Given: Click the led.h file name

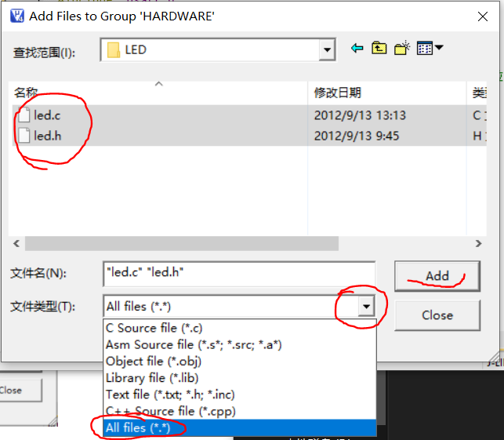Looking at the screenshot, I should pos(48,136).
